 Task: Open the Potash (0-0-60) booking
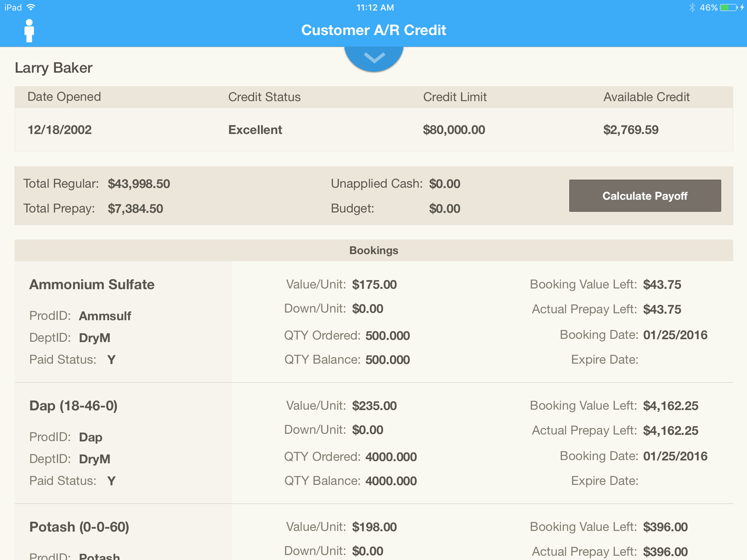pos(79,527)
